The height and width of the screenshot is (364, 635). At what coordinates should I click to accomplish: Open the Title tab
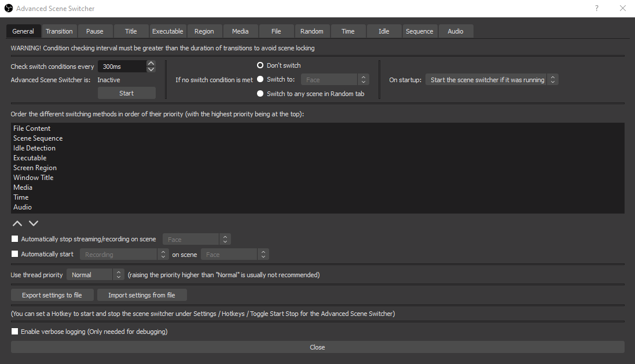(131, 31)
